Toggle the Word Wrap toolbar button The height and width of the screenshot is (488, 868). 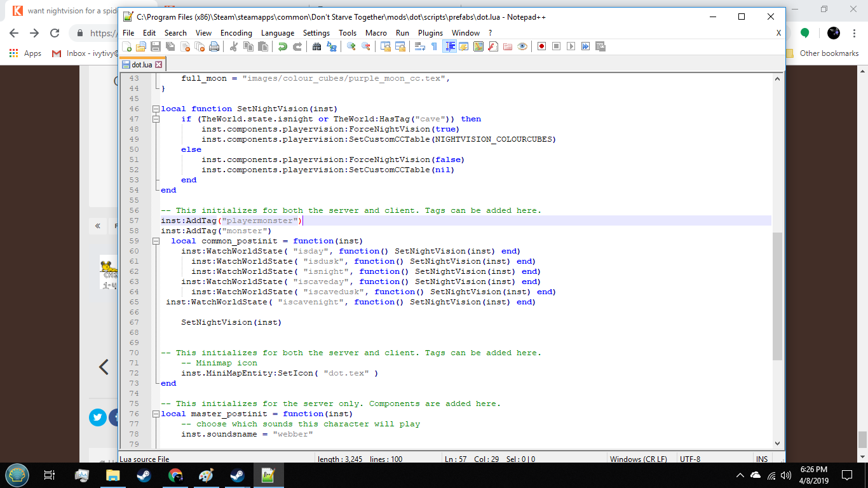coord(419,46)
